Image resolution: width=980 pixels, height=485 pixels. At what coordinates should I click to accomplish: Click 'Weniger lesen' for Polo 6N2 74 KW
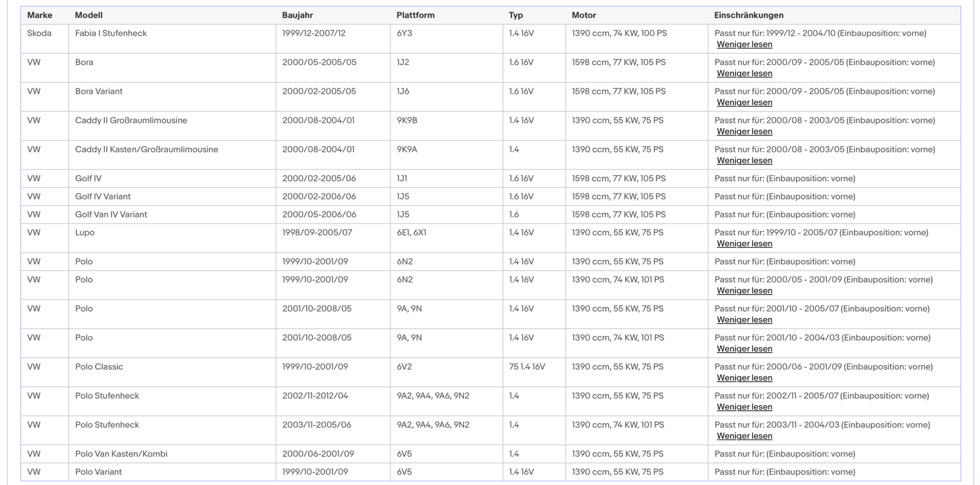click(744, 291)
